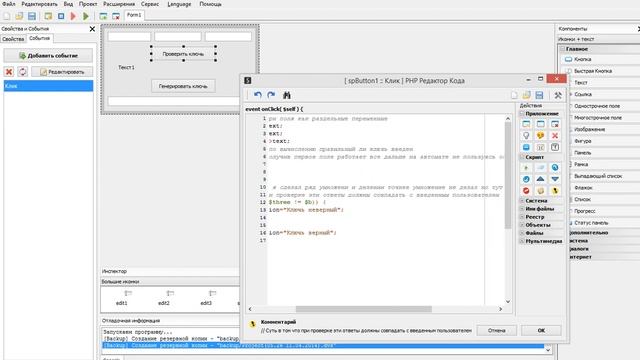Open editor settings with tools icon
Viewport: 640px width, 360px height.
(x=558, y=95)
